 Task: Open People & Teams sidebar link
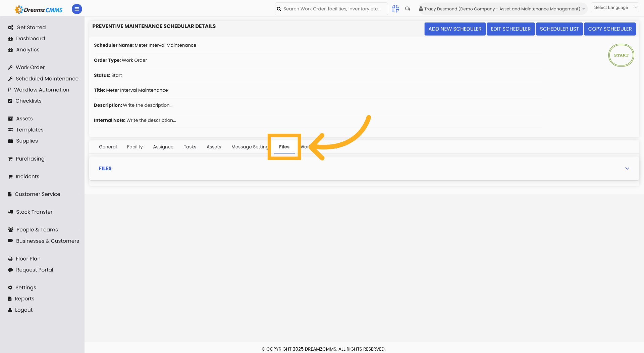37,230
